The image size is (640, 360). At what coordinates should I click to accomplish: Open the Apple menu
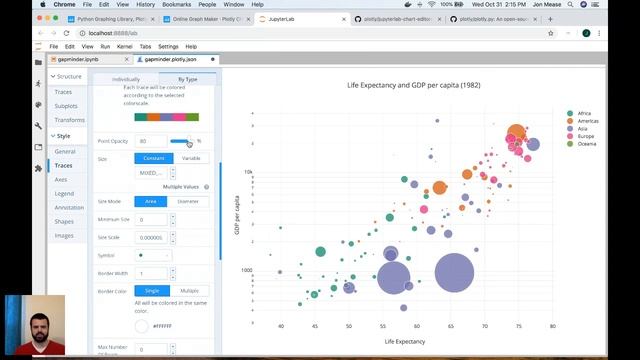(x=43, y=4)
